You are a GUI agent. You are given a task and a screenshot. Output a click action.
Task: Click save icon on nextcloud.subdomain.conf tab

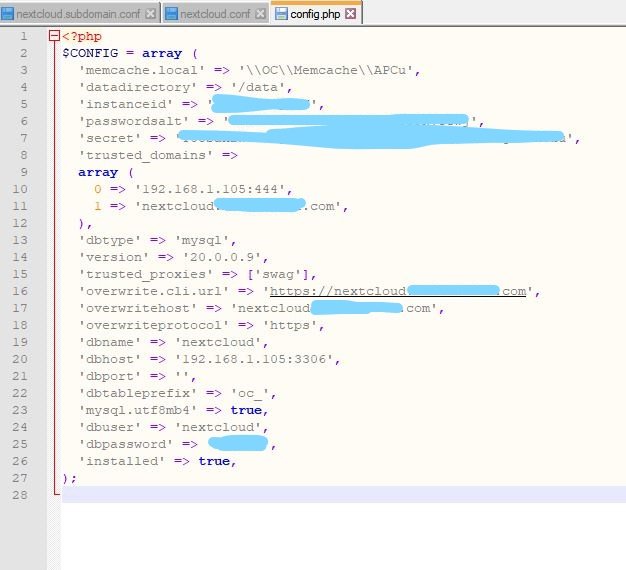click(7, 14)
